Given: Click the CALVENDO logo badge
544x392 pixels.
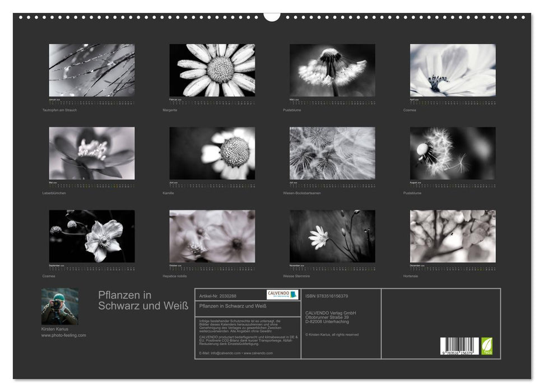Looking at the screenshot, I should (282, 295).
